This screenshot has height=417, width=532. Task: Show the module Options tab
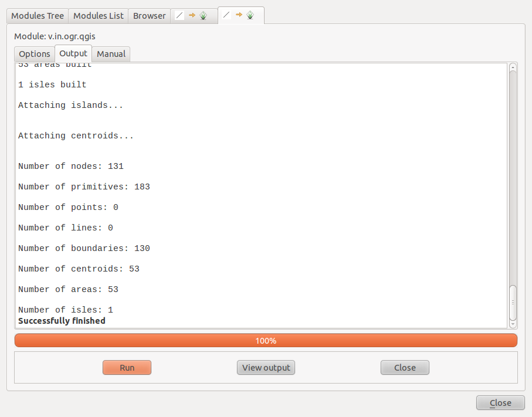coord(35,54)
